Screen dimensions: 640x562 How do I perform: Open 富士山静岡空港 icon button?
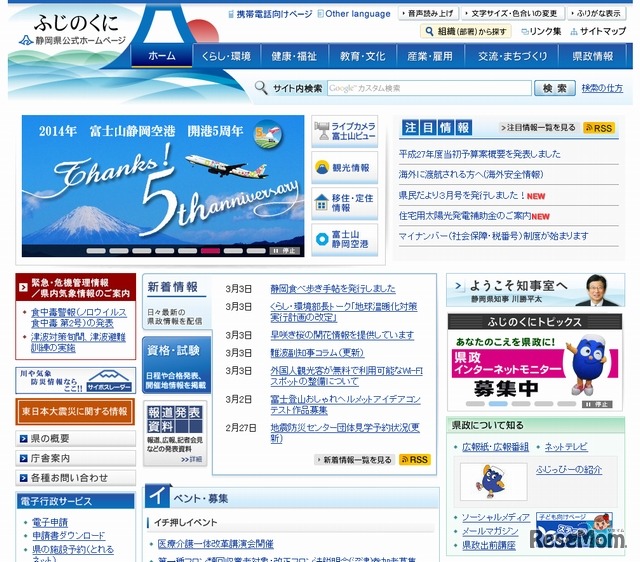[x=344, y=239]
